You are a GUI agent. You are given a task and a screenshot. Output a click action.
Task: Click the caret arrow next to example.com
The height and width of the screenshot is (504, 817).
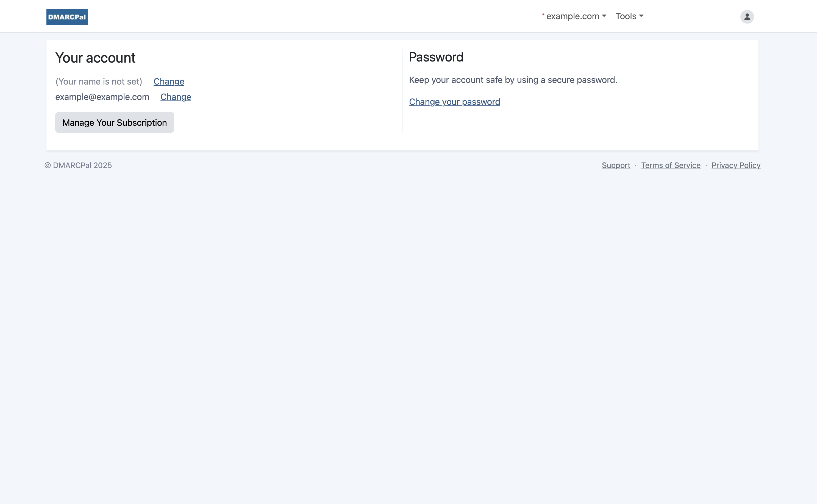(604, 16)
